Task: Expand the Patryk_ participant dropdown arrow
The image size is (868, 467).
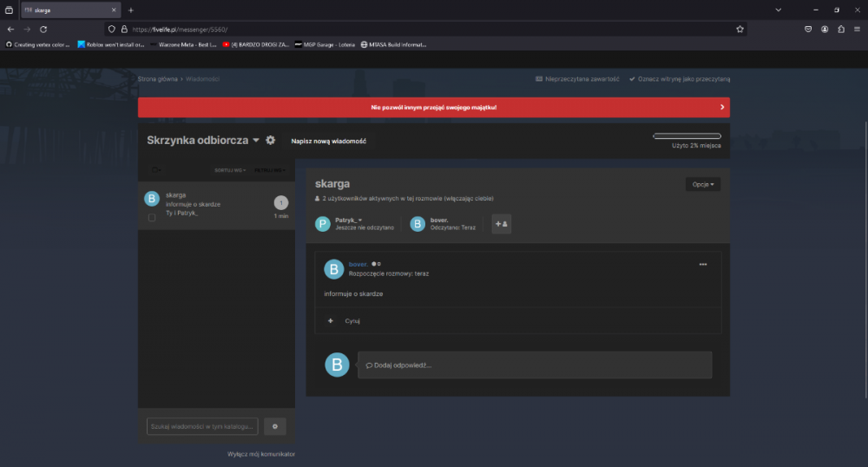Action: coord(360,220)
